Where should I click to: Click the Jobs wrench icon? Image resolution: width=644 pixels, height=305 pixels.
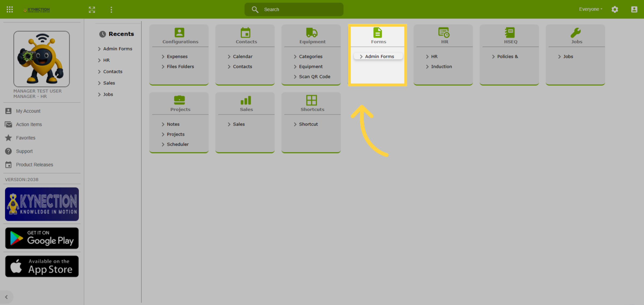coord(576,32)
